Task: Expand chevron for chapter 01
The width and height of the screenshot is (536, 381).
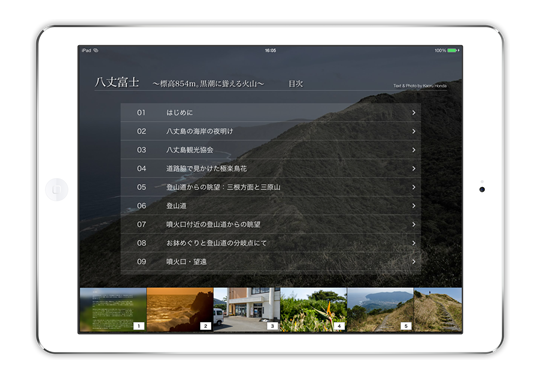Action: (x=414, y=112)
